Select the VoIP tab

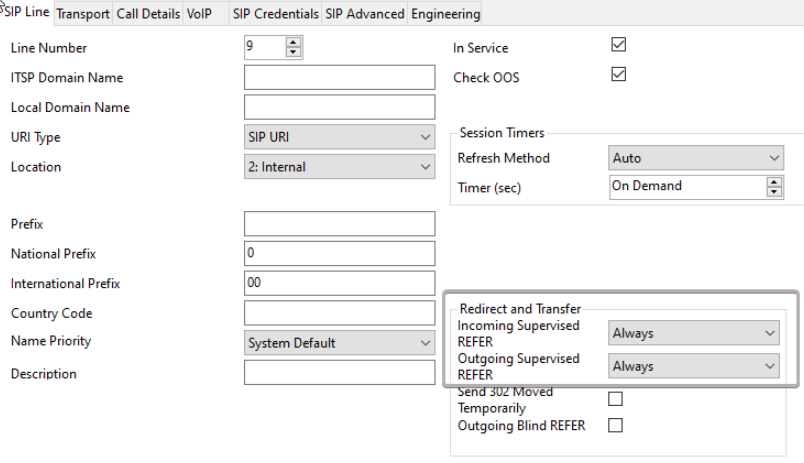(x=198, y=14)
